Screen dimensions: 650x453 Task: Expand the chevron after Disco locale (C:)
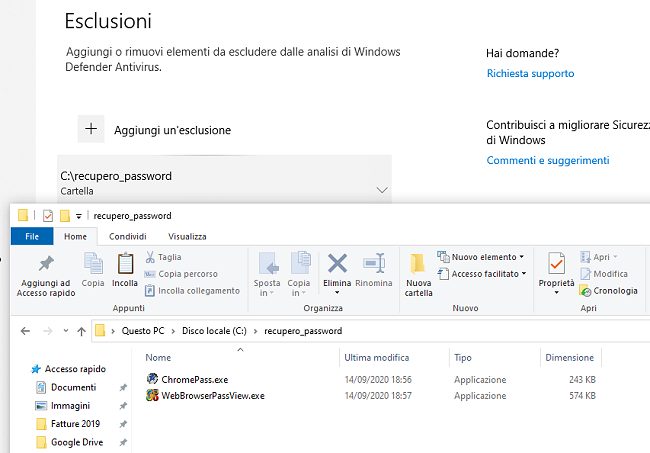click(x=255, y=331)
